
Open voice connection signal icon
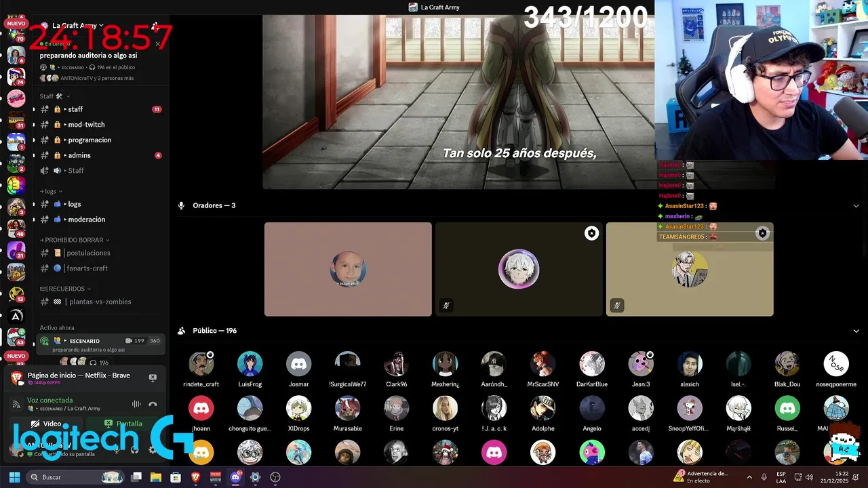click(x=16, y=404)
